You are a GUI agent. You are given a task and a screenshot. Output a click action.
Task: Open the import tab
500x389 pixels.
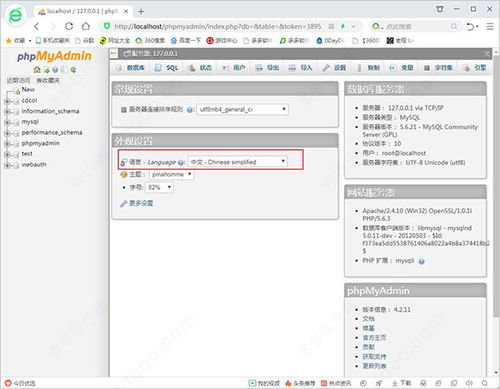tap(300, 68)
